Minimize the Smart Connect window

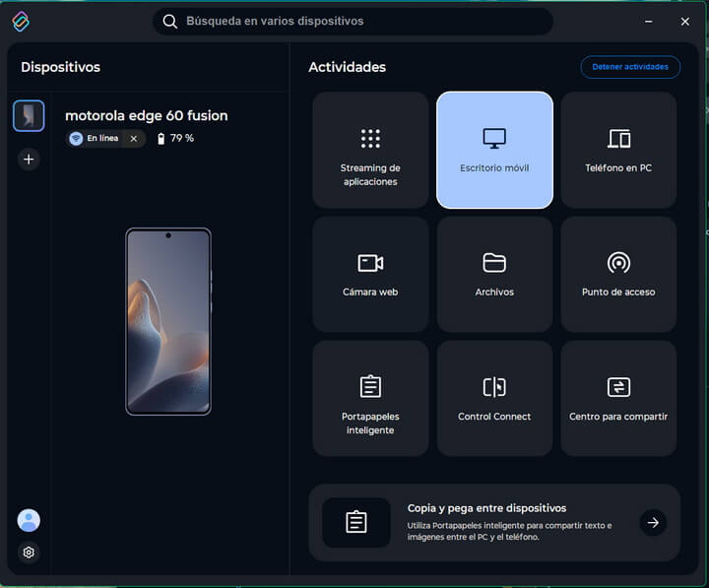[x=649, y=21]
